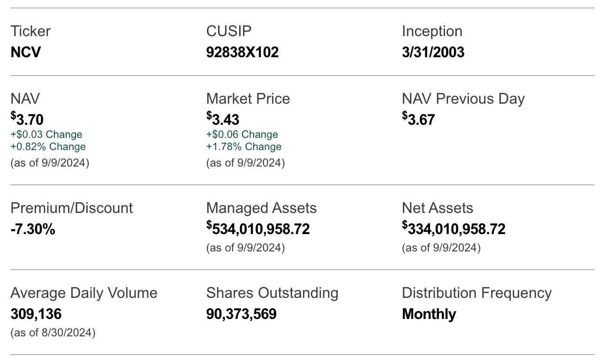
Task: Click the +$0.06 Change text under Market Price
Action: (x=242, y=134)
